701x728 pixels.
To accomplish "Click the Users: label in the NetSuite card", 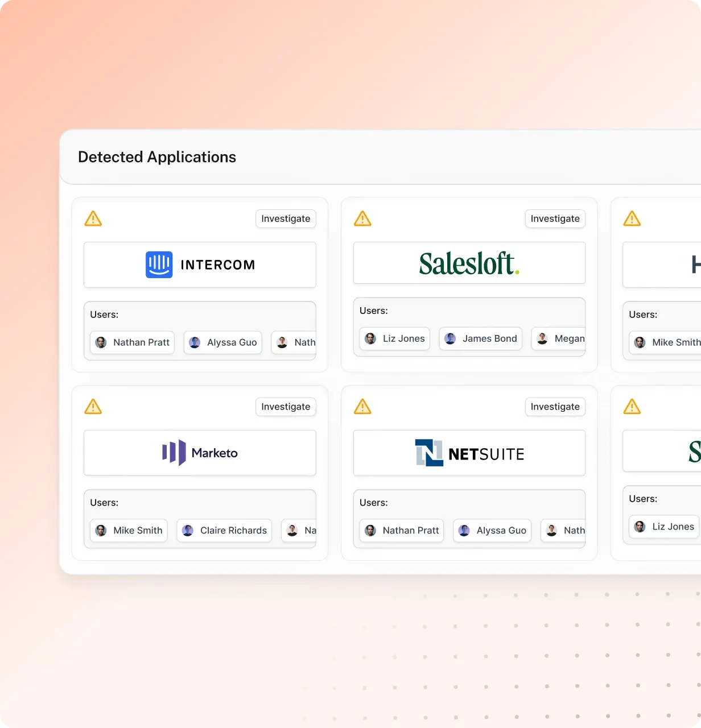I will point(374,503).
